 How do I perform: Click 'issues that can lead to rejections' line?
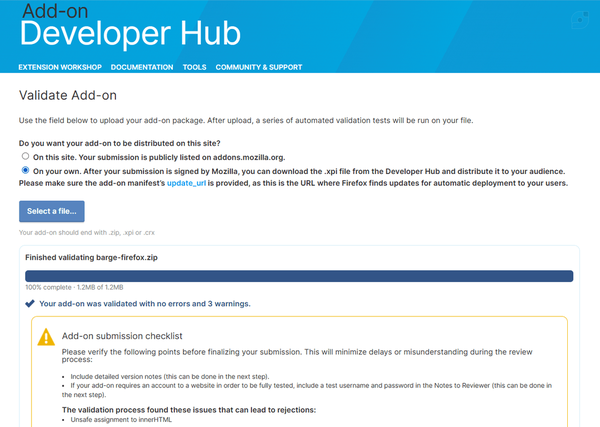pyautogui.click(x=189, y=410)
